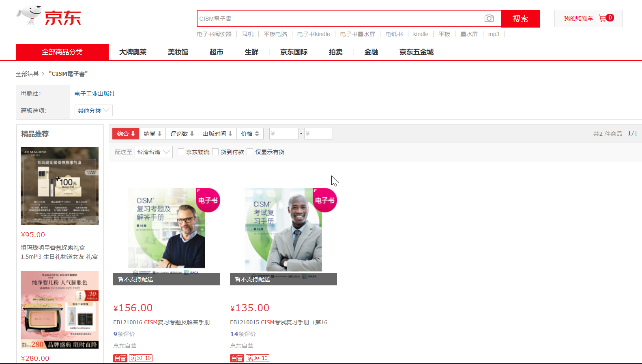Open 14条评价 reviews link
Image resolution: width=642 pixels, height=364 pixels.
243,334
